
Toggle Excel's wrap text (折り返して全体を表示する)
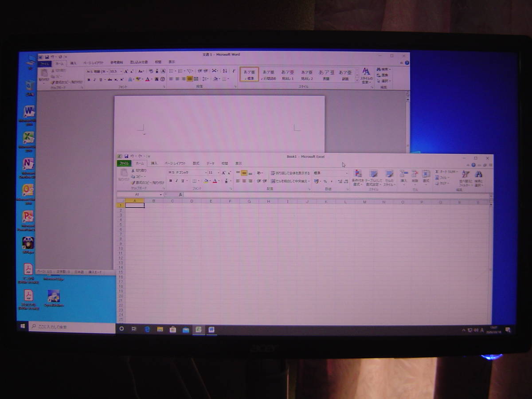click(290, 173)
